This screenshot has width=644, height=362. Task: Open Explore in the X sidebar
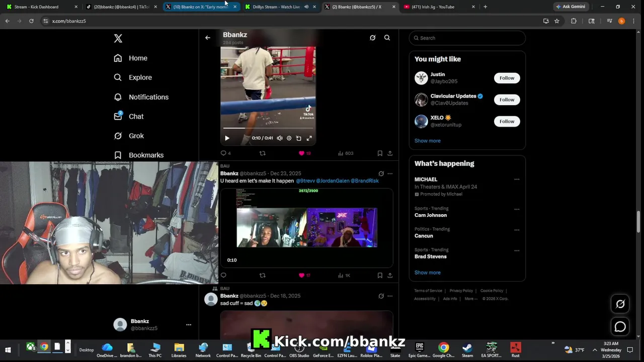tap(133, 77)
